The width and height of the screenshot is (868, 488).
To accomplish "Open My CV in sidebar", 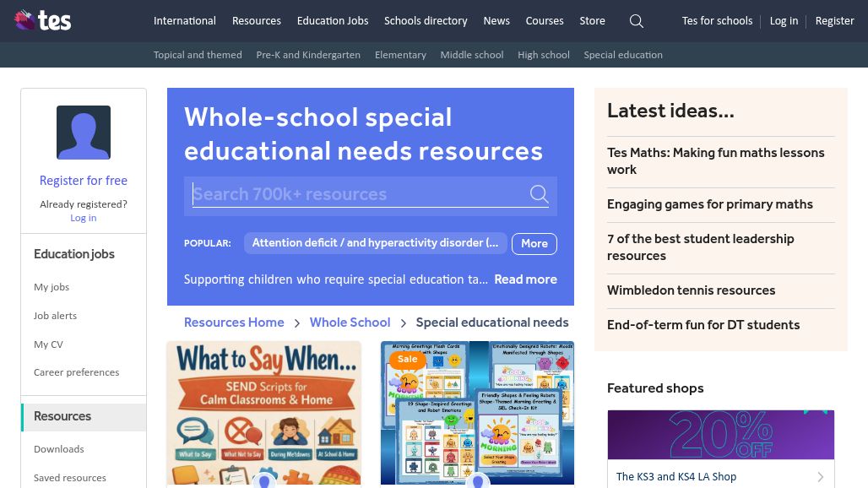I will click(49, 344).
